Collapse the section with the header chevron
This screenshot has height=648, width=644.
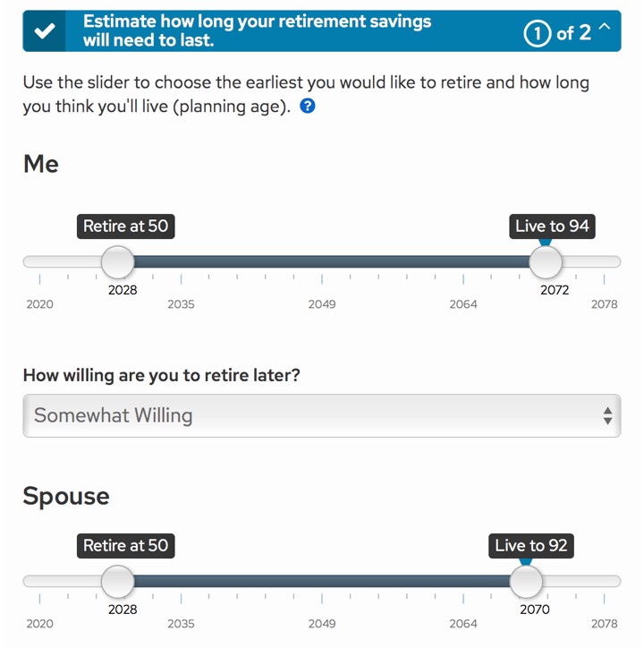point(604,29)
